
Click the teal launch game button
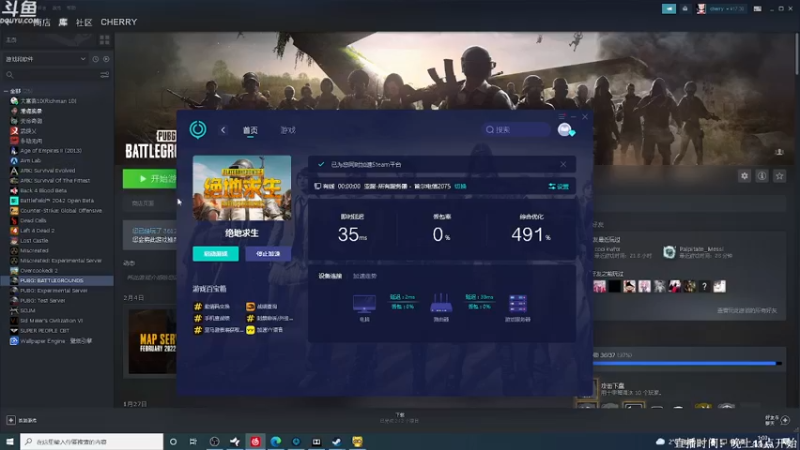click(215, 254)
